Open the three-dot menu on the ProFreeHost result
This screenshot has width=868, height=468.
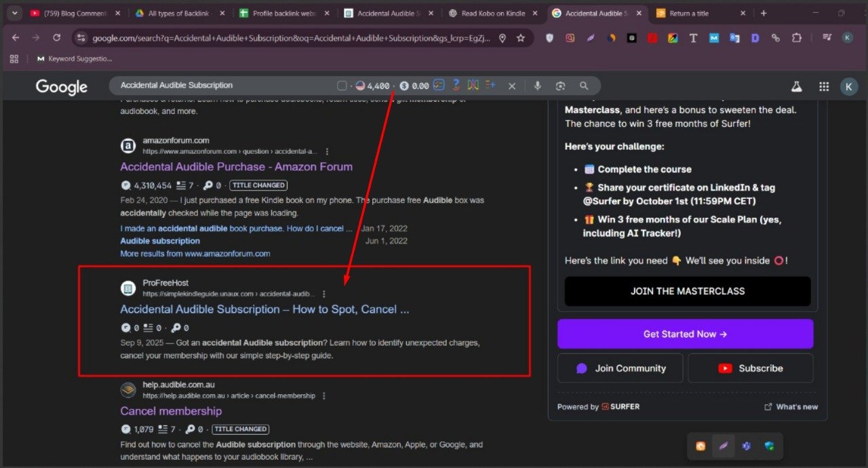323,294
